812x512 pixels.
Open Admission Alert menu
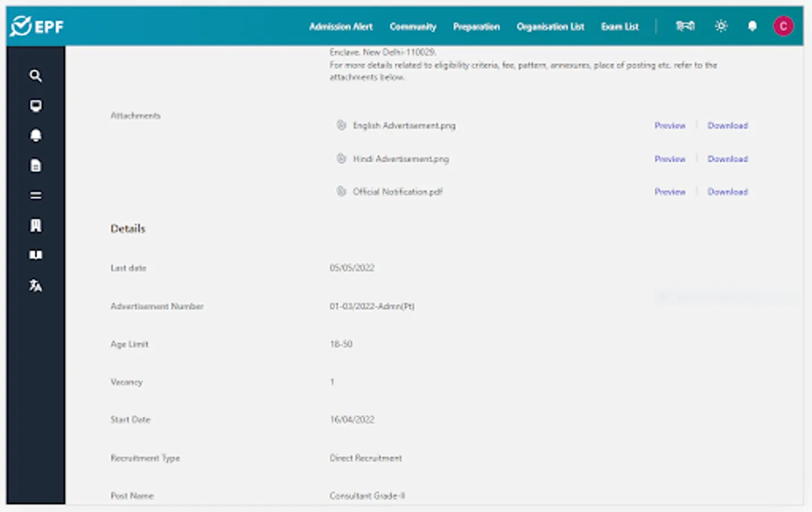tap(341, 27)
